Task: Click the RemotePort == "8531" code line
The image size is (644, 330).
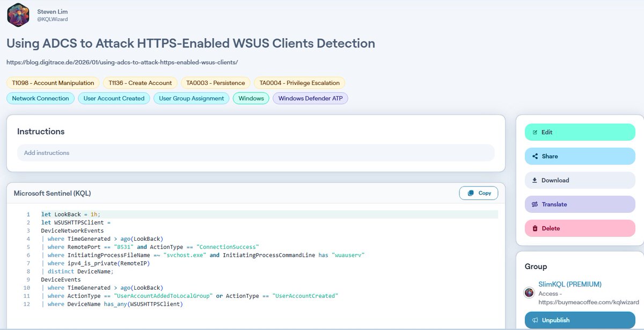Action: (x=150, y=247)
